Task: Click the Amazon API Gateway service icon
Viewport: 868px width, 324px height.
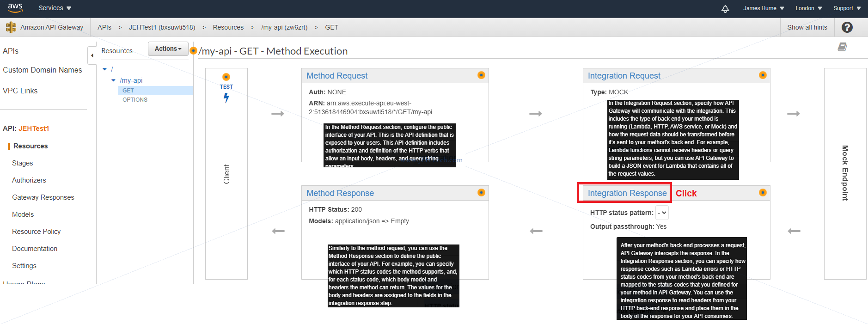Action: (11, 27)
